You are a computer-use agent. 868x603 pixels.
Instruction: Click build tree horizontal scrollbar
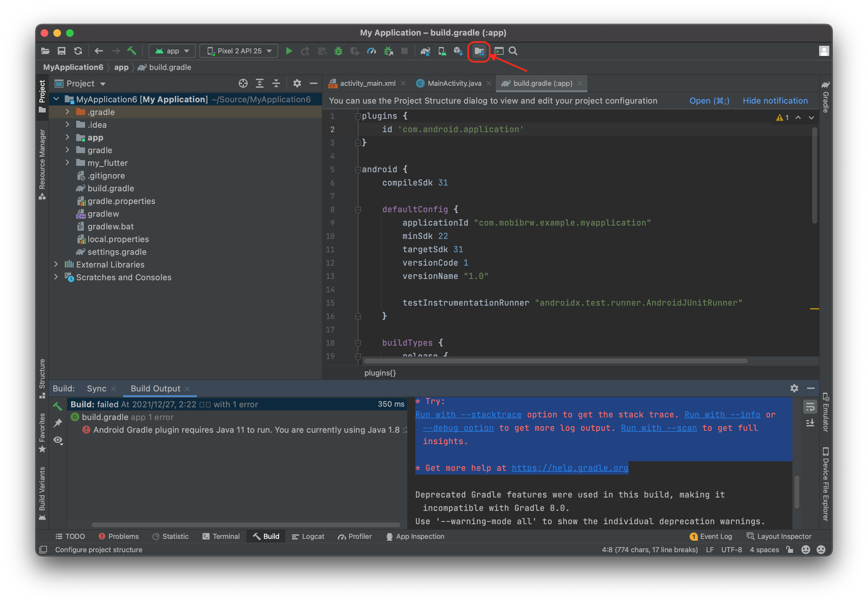(x=246, y=525)
